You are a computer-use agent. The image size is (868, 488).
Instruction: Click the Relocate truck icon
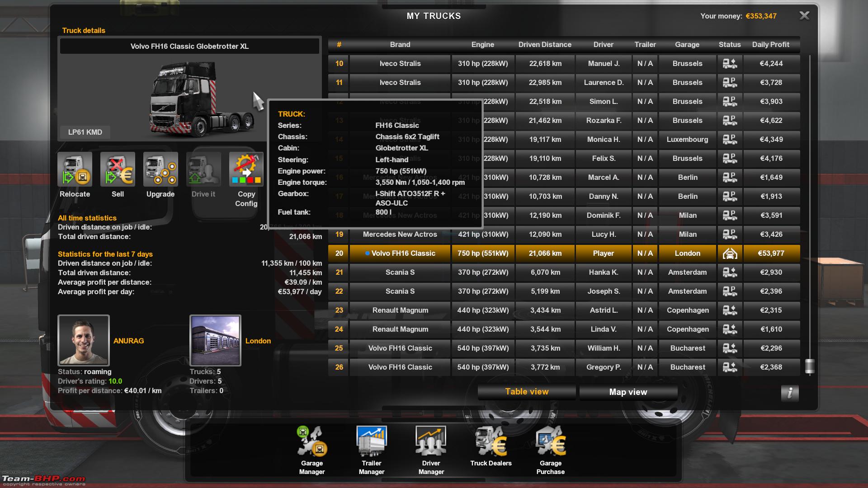pos(75,169)
